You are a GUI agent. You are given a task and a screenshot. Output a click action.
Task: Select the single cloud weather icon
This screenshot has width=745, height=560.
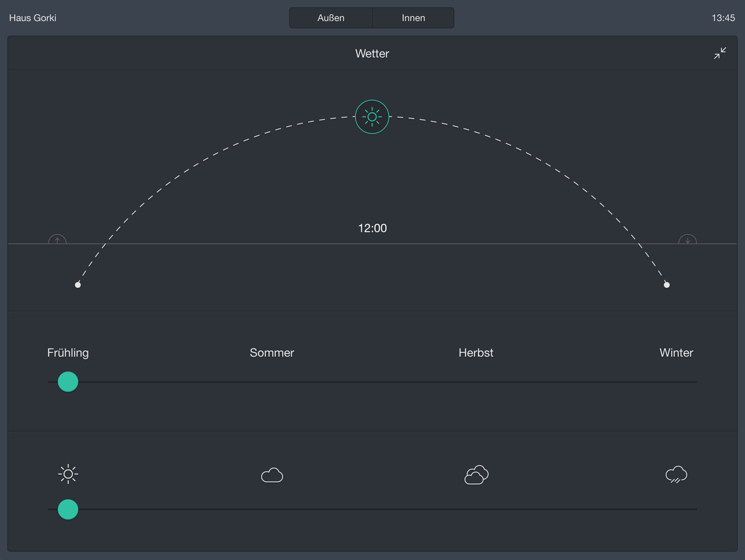272,475
